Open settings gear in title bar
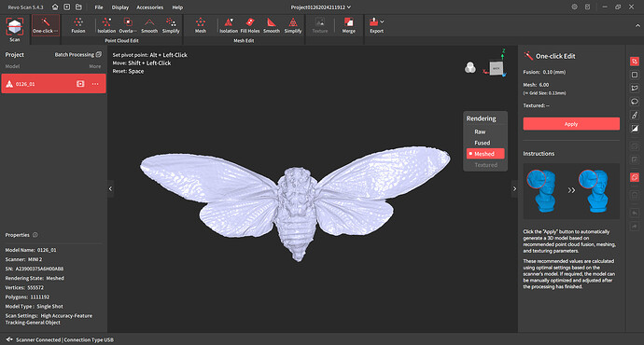 click(575, 7)
